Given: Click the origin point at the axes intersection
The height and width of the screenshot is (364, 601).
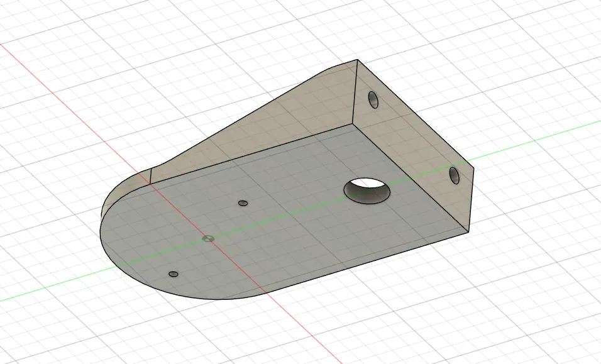Looking at the screenshot, I should click(x=207, y=238).
